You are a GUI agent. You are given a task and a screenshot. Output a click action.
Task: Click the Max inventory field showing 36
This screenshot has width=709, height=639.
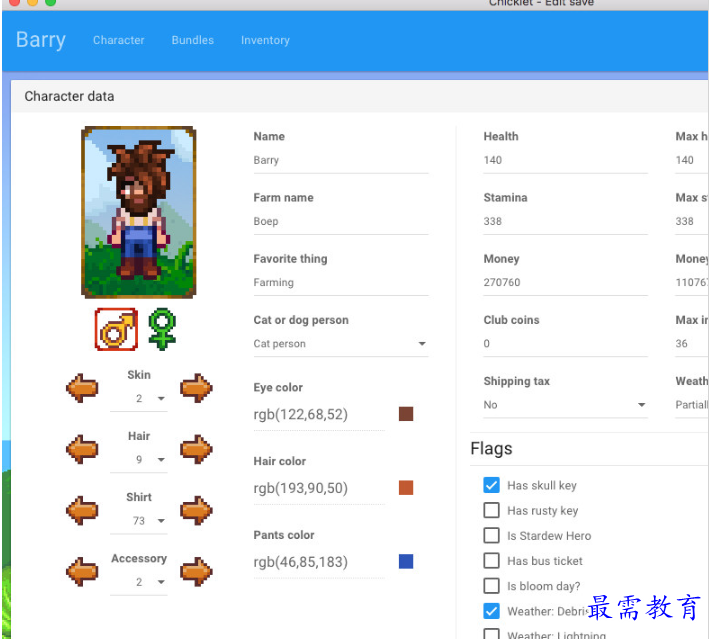click(691, 344)
